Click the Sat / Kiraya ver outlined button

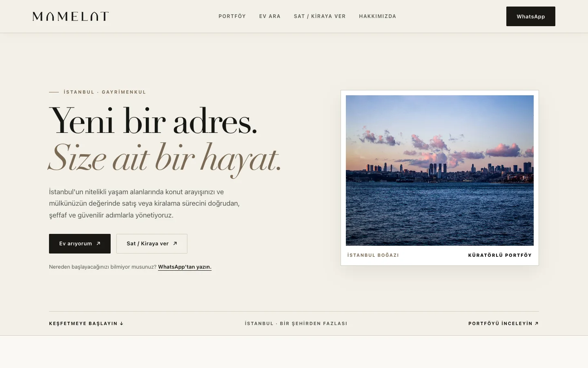[152, 244]
